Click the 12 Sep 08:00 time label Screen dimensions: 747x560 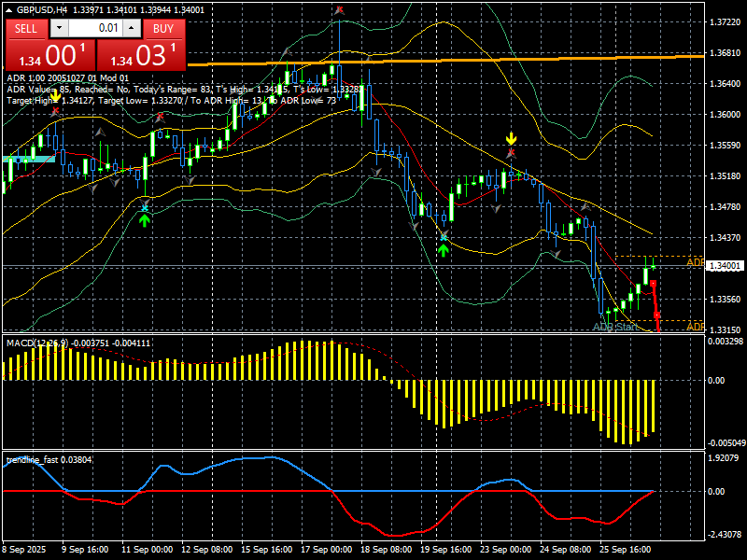pyautogui.click(x=206, y=550)
